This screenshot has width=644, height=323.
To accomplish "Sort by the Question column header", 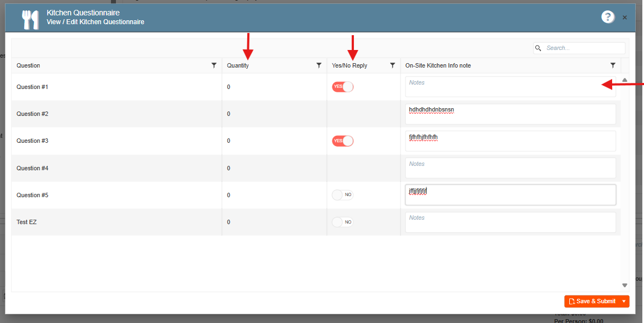I will [29, 66].
